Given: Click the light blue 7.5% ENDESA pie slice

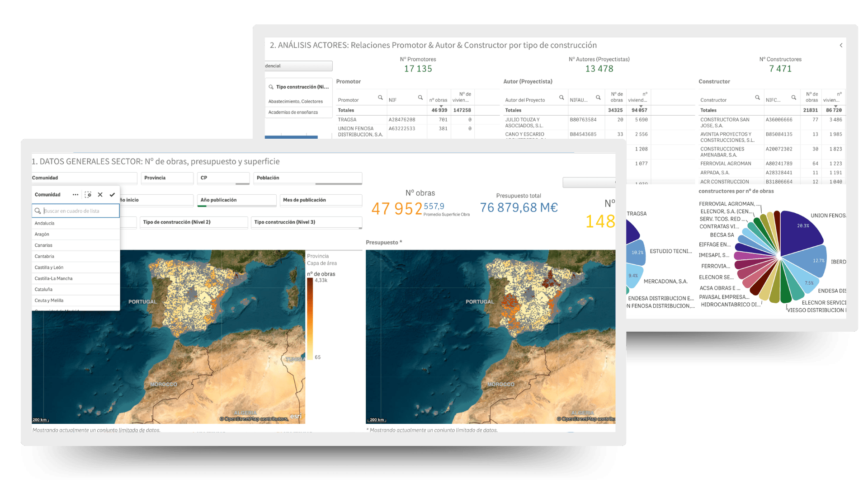Looking at the screenshot, I should pos(803,279).
